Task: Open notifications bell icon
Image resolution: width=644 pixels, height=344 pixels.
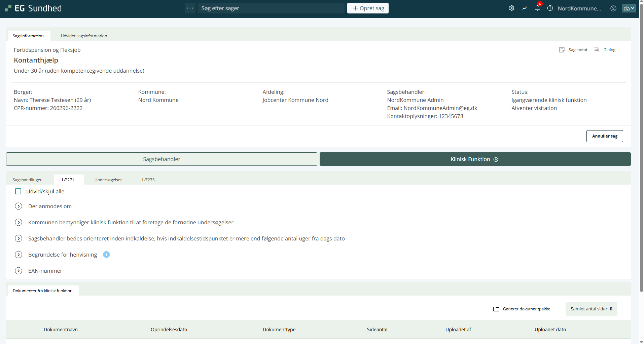Action: pyautogui.click(x=537, y=8)
